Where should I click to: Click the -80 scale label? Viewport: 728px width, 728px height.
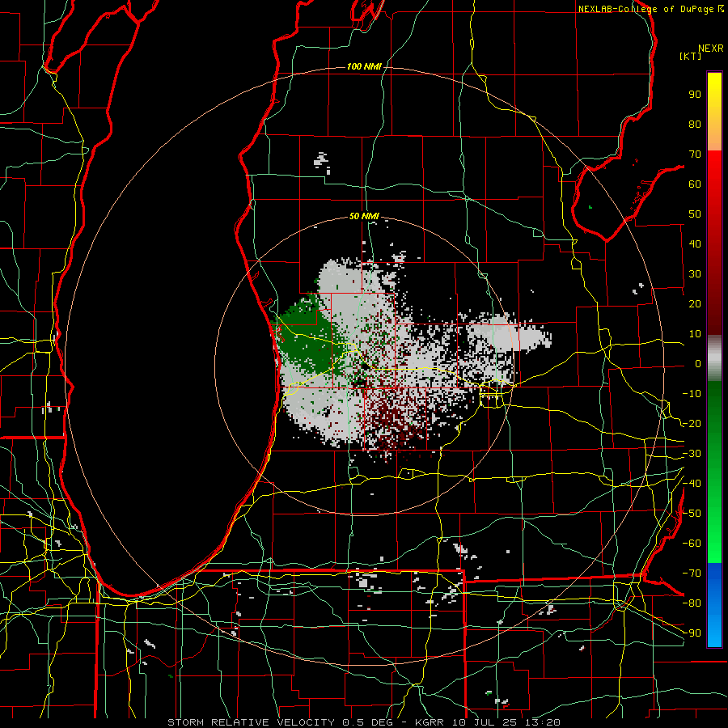[x=692, y=603]
